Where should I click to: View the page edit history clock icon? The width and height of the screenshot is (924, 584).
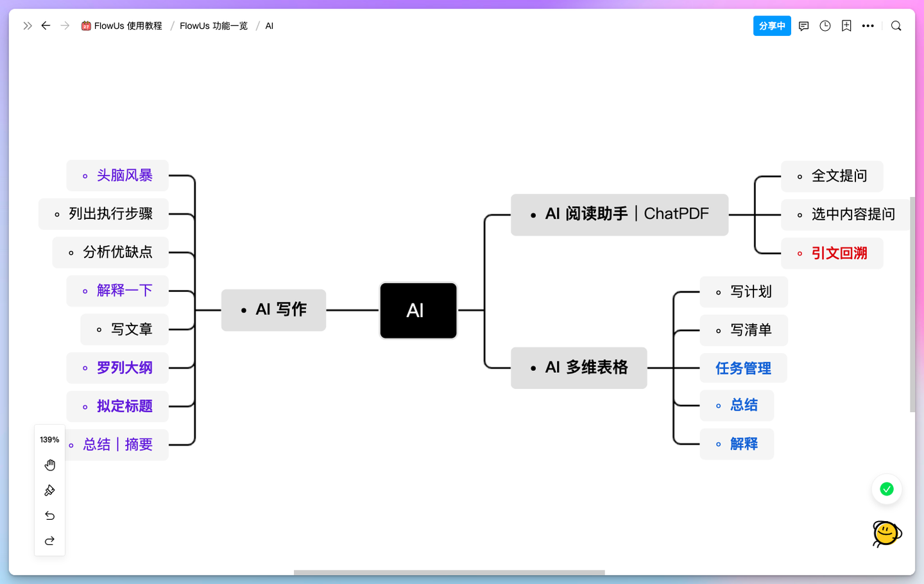point(825,26)
